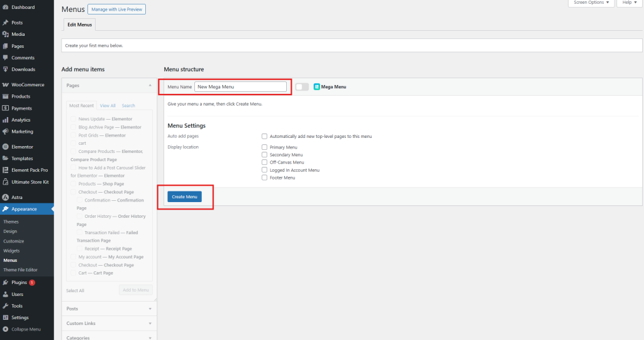Click the Posts pin icon
Viewport: 644px width, 340px height.
click(x=5, y=23)
